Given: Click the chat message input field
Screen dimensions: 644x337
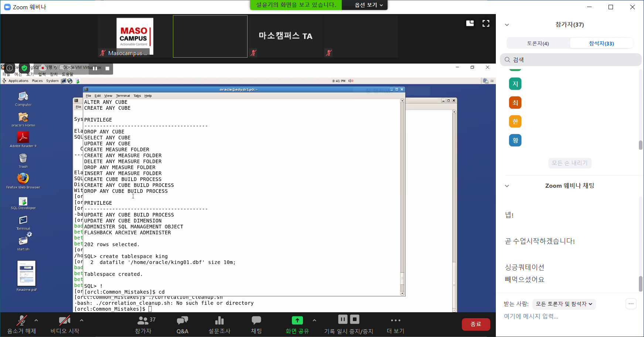Looking at the screenshot, I should [x=562, y=316].
